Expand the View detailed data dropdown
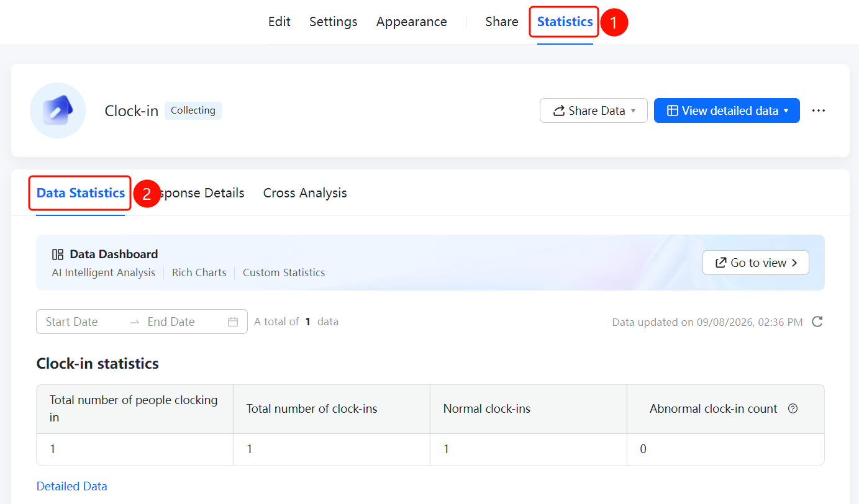The image size is (859, 504). click(x=727, y=110)
